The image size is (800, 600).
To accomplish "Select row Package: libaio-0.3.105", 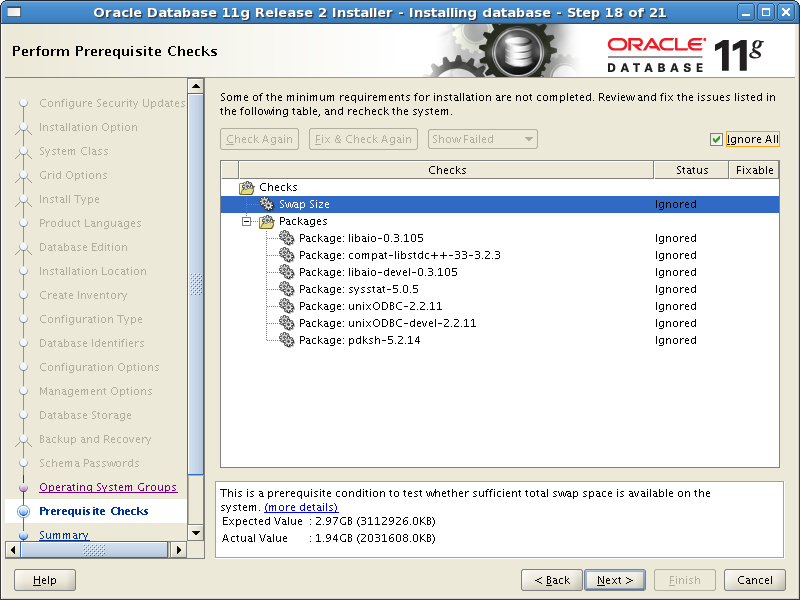I will [x=500, y=238].
